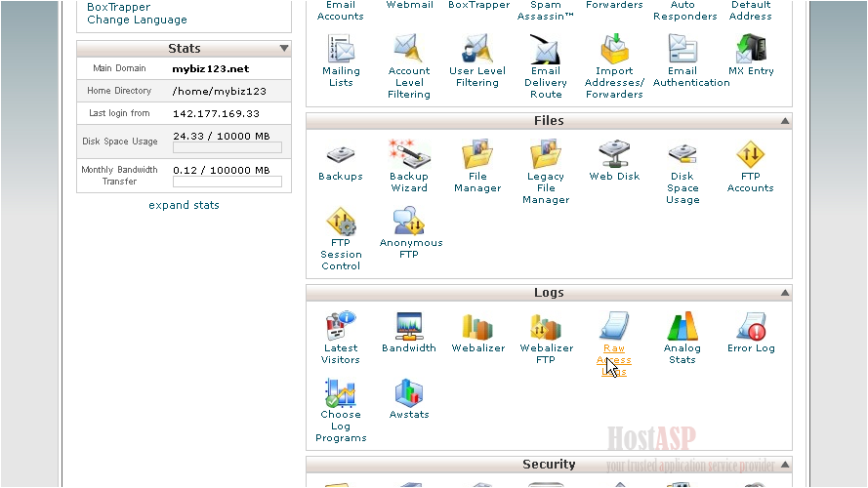Open Disk Space Usage icon

coord(682,154)
